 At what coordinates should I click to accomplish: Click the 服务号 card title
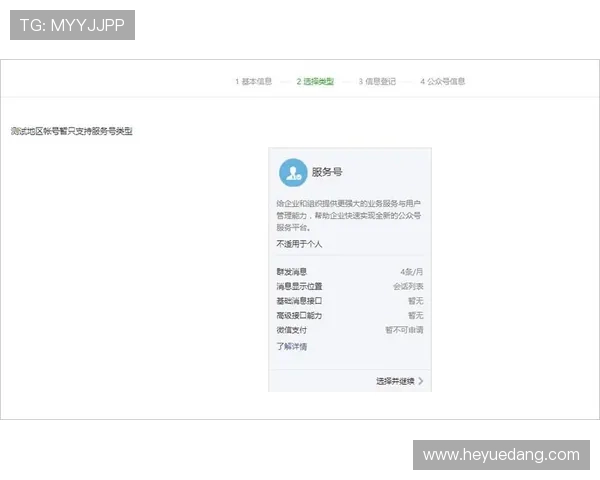coord(327,172)
